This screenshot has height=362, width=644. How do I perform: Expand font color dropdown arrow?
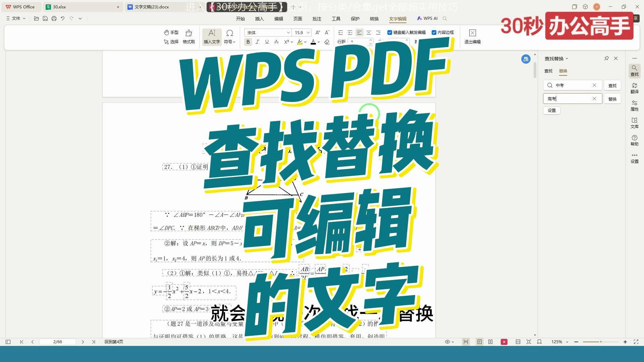[x=319, y=42]
